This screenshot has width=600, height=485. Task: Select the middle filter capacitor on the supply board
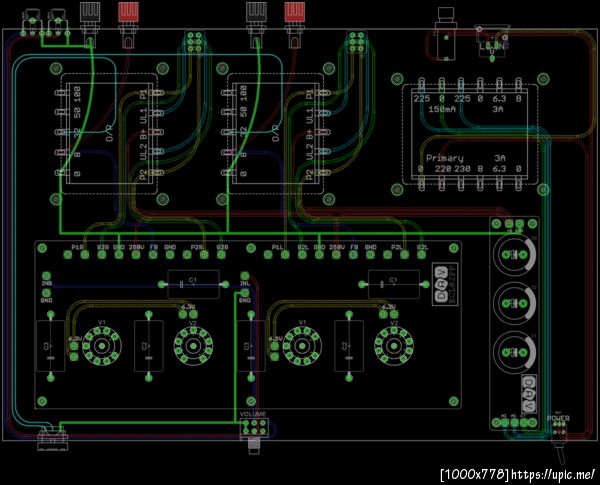point(515,304)
